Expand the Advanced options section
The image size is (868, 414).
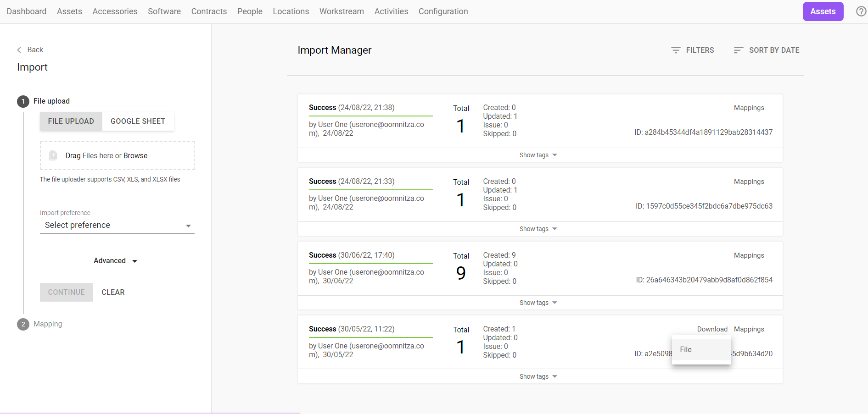[x=115, y=261]
